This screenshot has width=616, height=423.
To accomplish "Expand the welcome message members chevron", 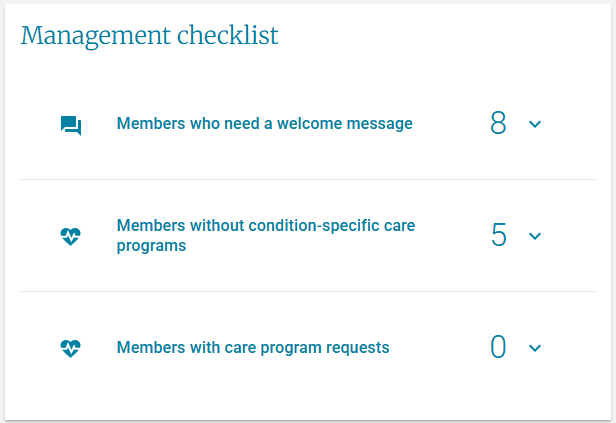I will pos(534,124).
